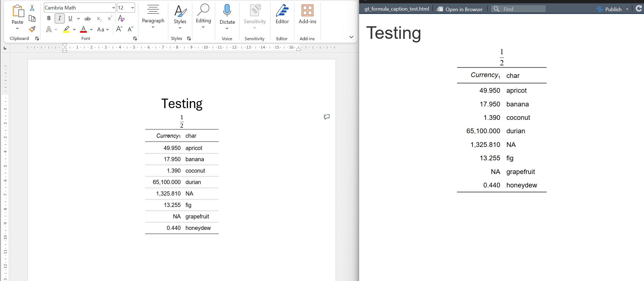Click 'honeydew' cell in Word table
The height and width of the screenshot is (281, 644).
coord(198,228)
